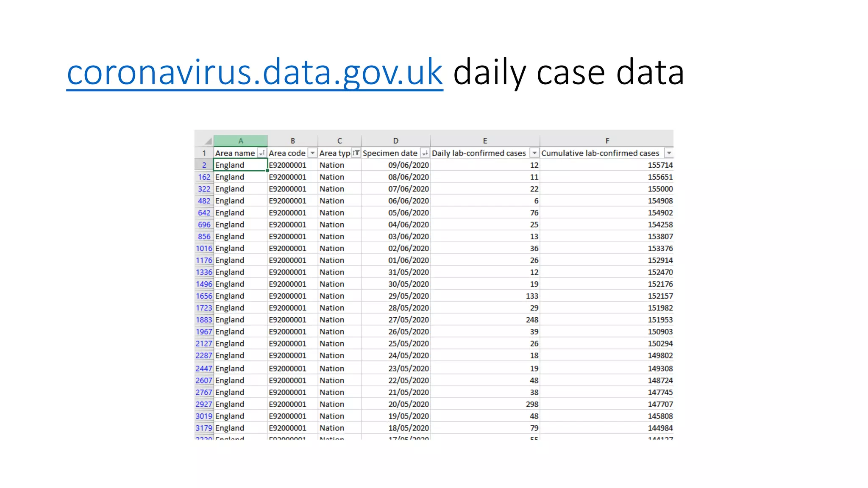The height and width of the screenshot is (488, 868).
Task: Select column A header
Action: point(240,141)
